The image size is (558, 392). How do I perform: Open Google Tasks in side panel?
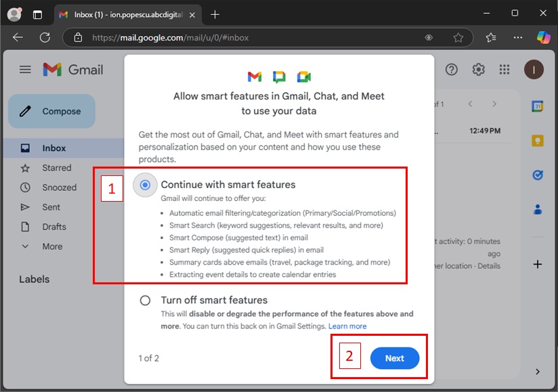pyautogui.click(x=538, y=175)
